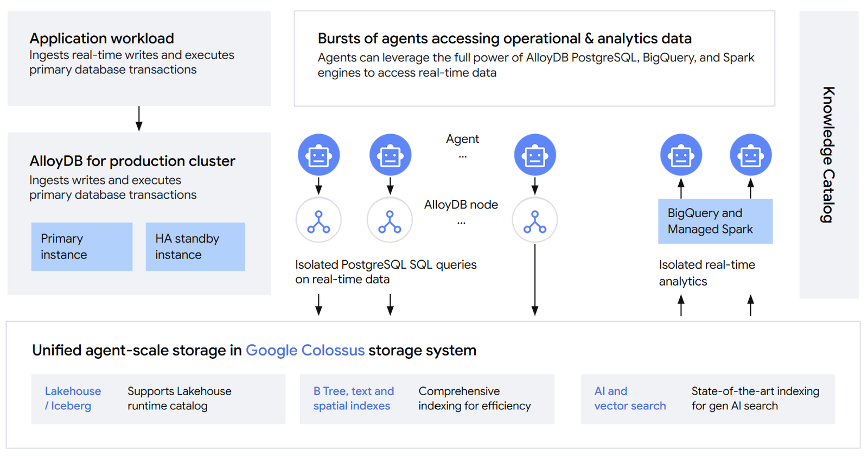The width and height of the screenshot is (868, 456).
Task: Click the Agents can leverage the full power description
Action: click(536, 65)
